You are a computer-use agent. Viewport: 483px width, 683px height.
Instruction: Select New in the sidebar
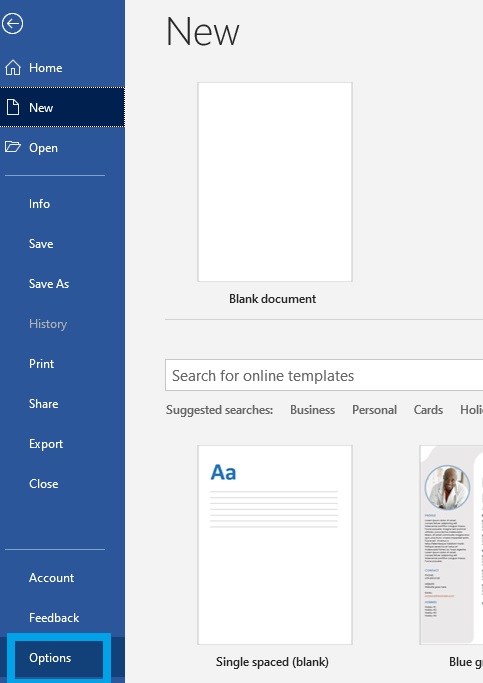point(62,107)
